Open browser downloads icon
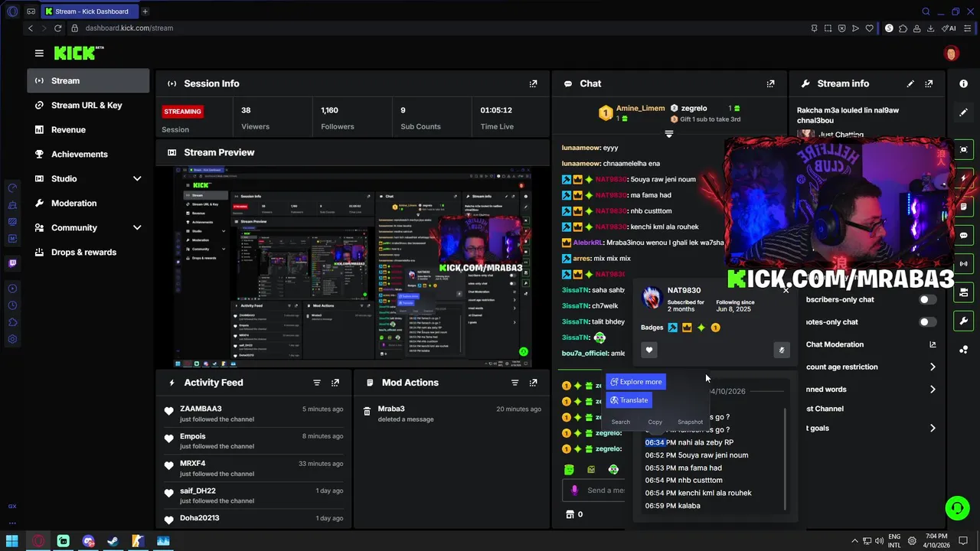The width and height of the screenshot is (980, 551). click(930, 28)
